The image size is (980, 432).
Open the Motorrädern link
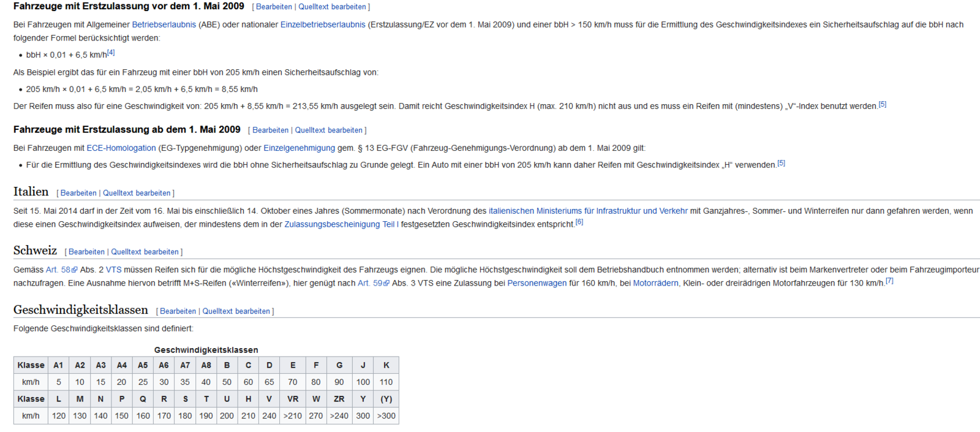[x=655, y=283]
